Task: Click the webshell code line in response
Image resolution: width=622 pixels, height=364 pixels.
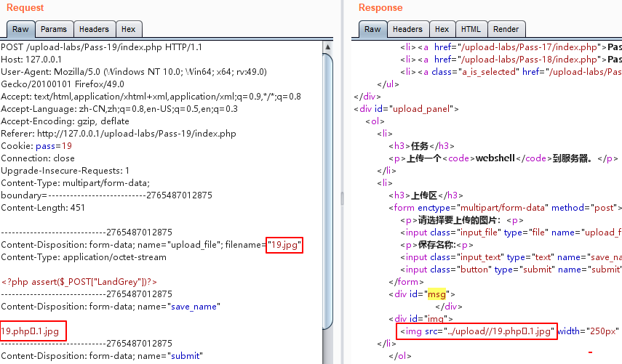Action: (x=503, y=158)
